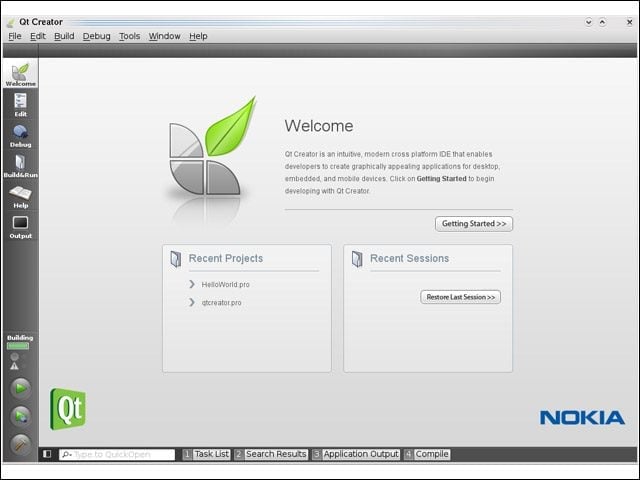
Task: Open Help mode in sidebar
Action: click(20, 197)
